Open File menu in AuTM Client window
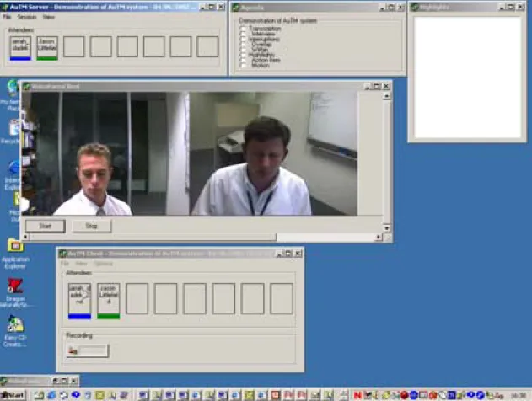The width and height of the screenshot is (532, 401). [x=64, y=264]
